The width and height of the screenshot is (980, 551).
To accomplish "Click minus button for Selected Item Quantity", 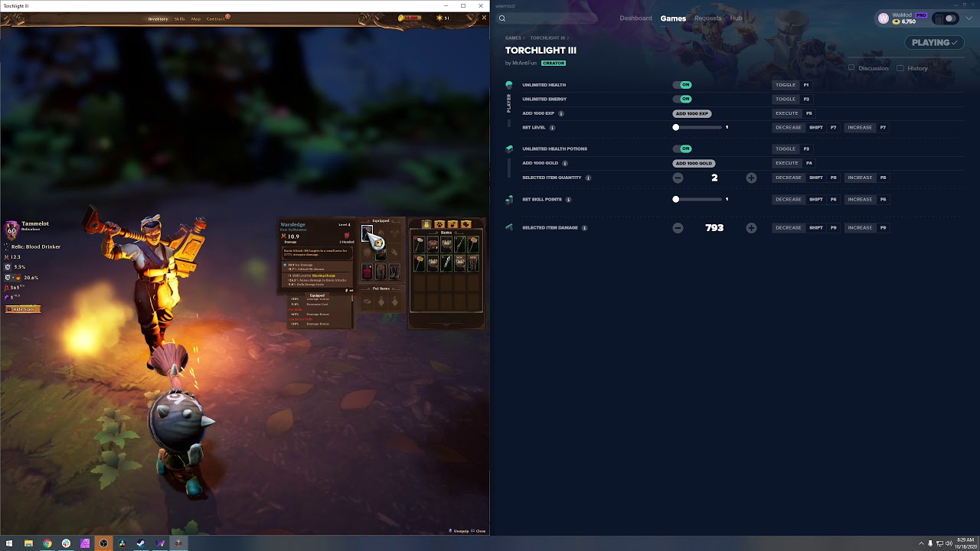I will coord(678,178).
